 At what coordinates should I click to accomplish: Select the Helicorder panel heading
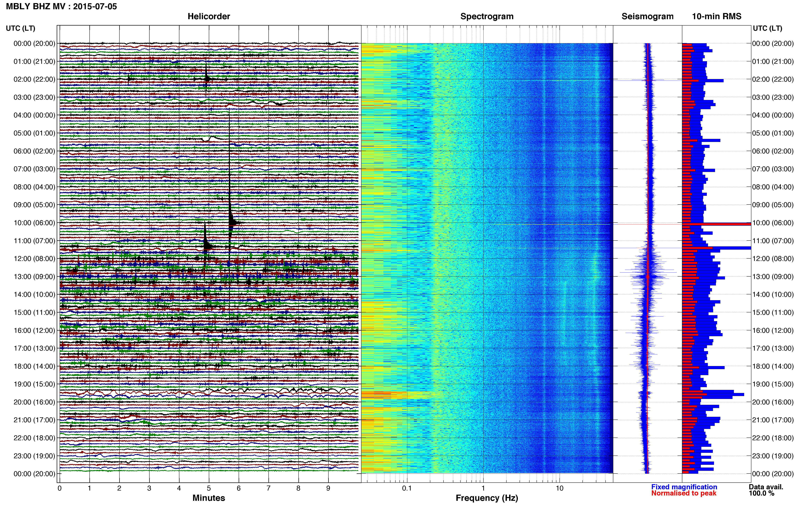208,16
